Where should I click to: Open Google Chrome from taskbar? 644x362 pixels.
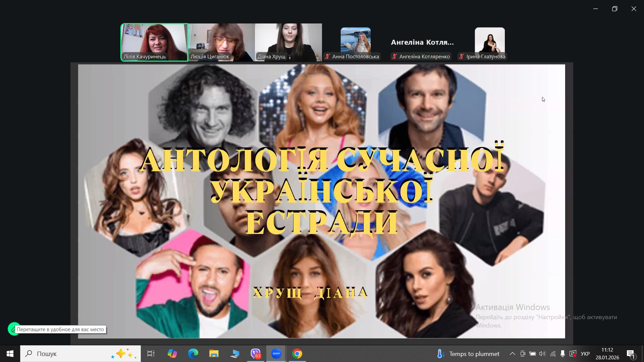point(297,354)
